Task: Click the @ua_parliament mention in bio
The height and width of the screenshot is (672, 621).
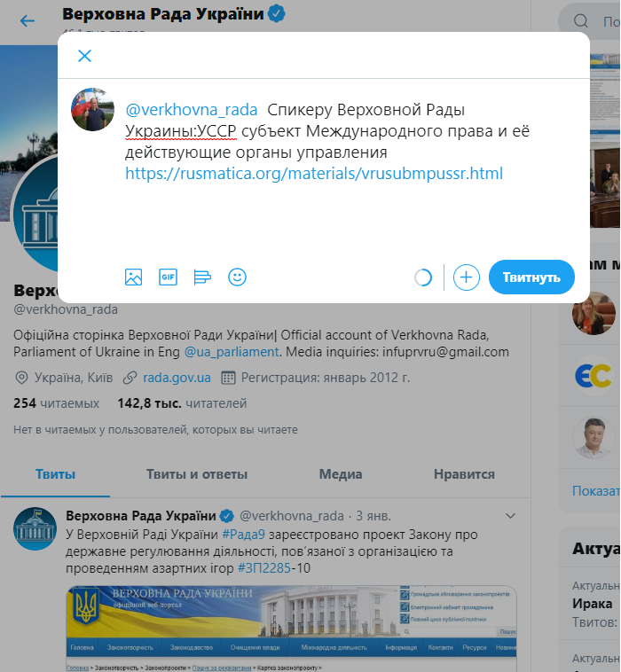Action: pyautogui.click(x=232, y=352)
